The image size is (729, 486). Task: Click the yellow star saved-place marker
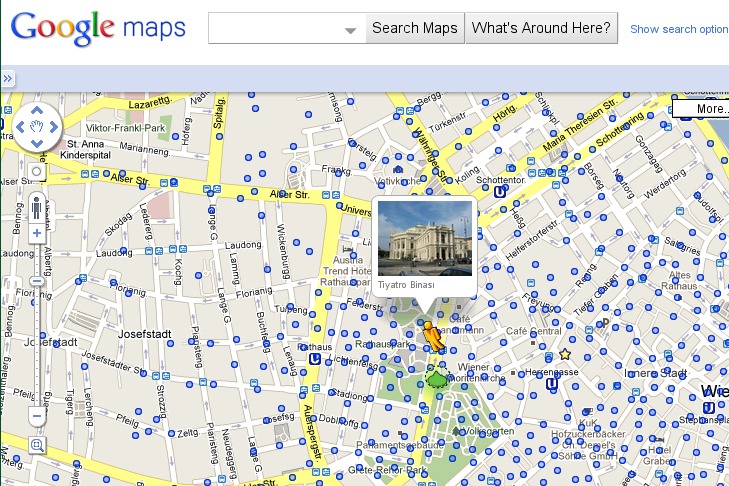pyautogui.click(x=564, y=354)
